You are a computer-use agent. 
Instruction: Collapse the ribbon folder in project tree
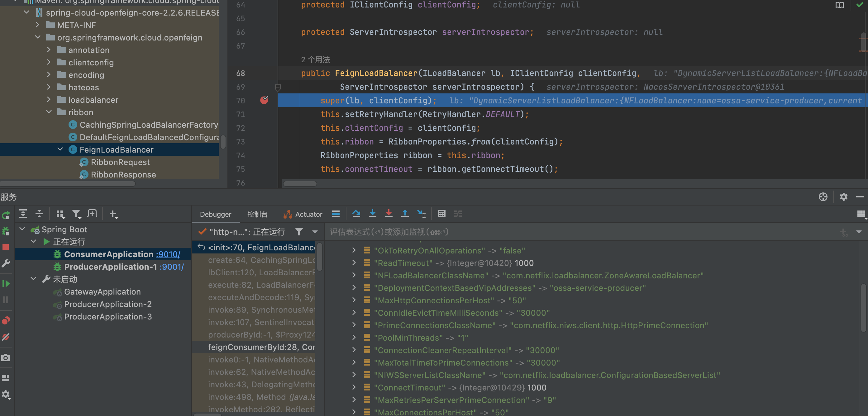pyautogui.click(x=49, y=112)
